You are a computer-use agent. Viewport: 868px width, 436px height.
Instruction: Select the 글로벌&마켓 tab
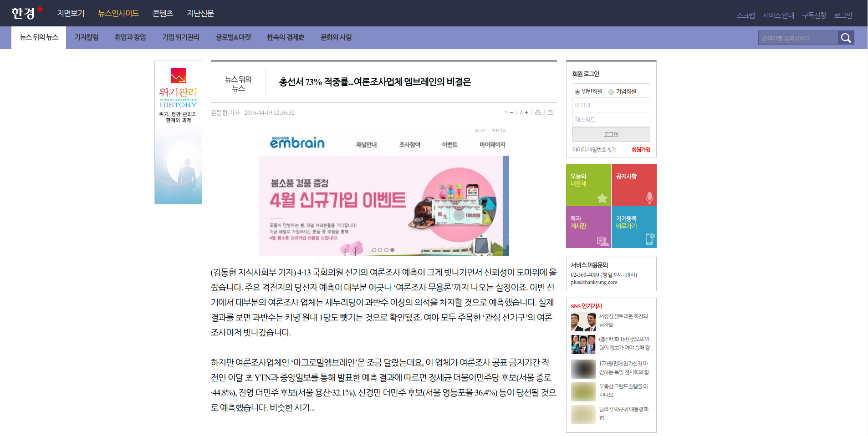(233, 37)
